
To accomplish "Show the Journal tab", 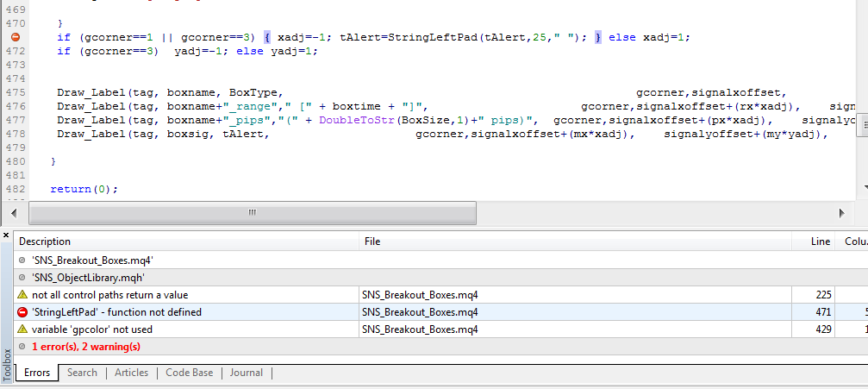I will [x=247, y=373].
